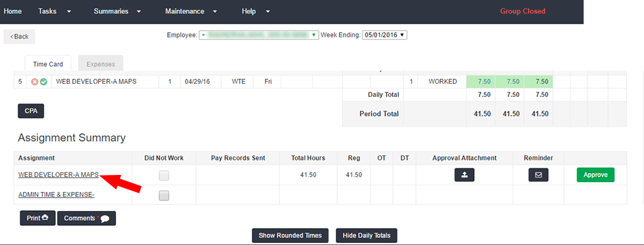Switch to the Expenses tab
The height and width of the screenshot is (245, 644).
coord(100,64)
